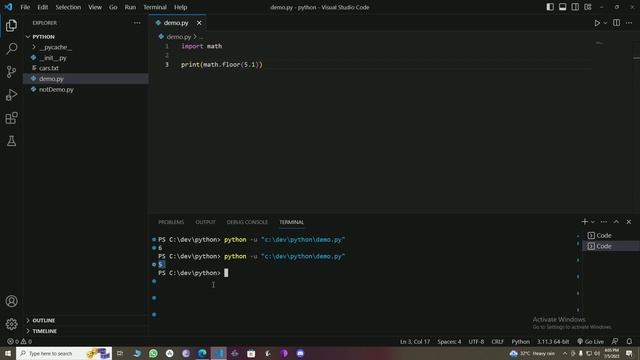Screen dimensions: 640x360
Task: Select the Python language mode status item
Action: (x=520, y=342)
